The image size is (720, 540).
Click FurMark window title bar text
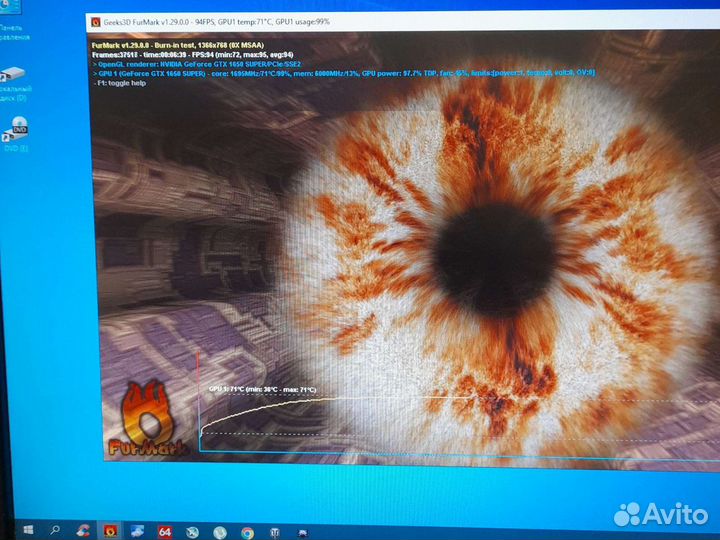[216, 22]
